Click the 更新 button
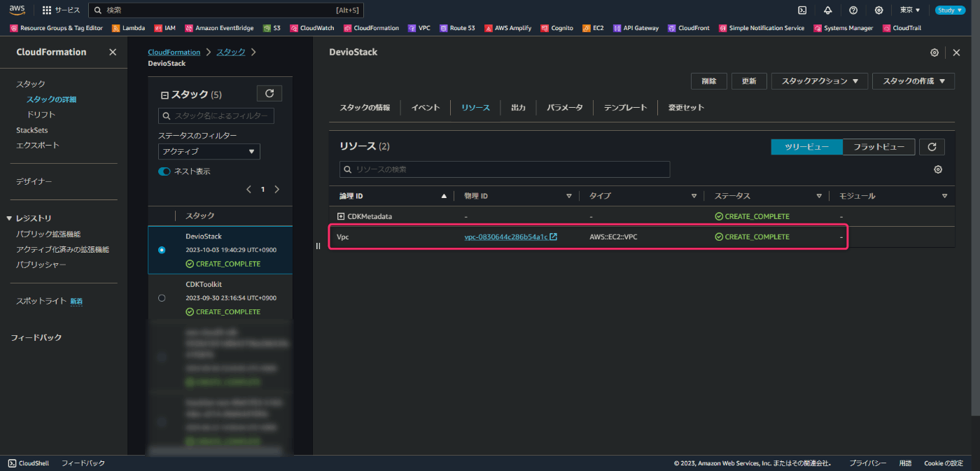Screen dimensions: 980x471 pyautogui.click(x=749, y=81)
